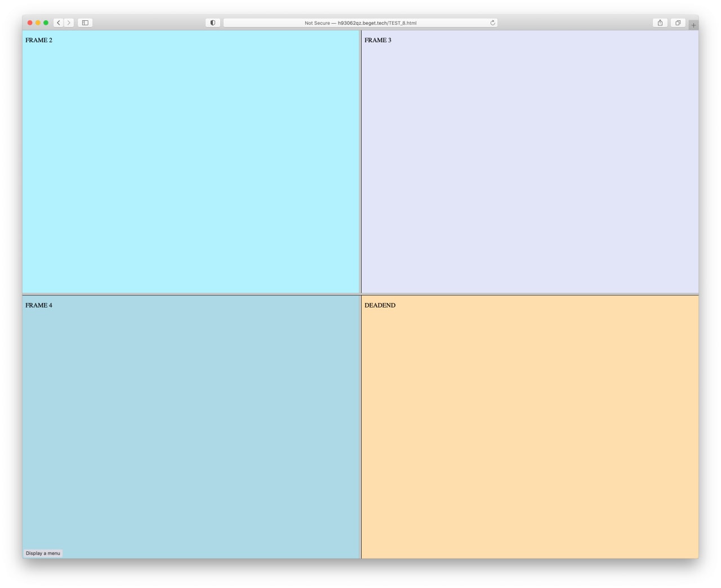
Task: Click the FRAME 4 text
Action: pos(39,305)
